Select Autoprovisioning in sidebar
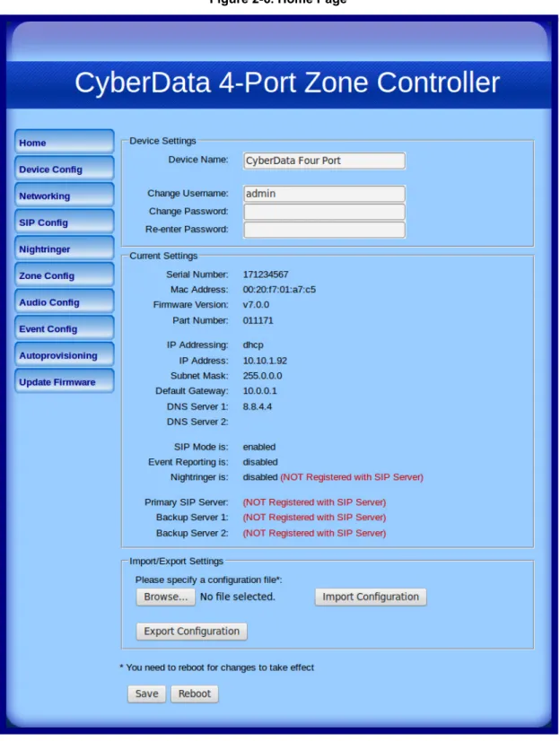 65,354
